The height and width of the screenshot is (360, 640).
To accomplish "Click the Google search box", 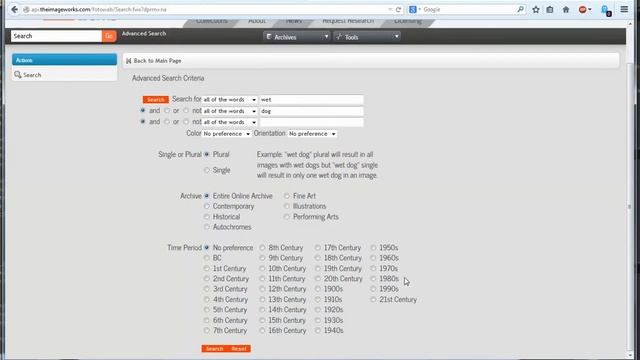I will click(x=469, y=9).
